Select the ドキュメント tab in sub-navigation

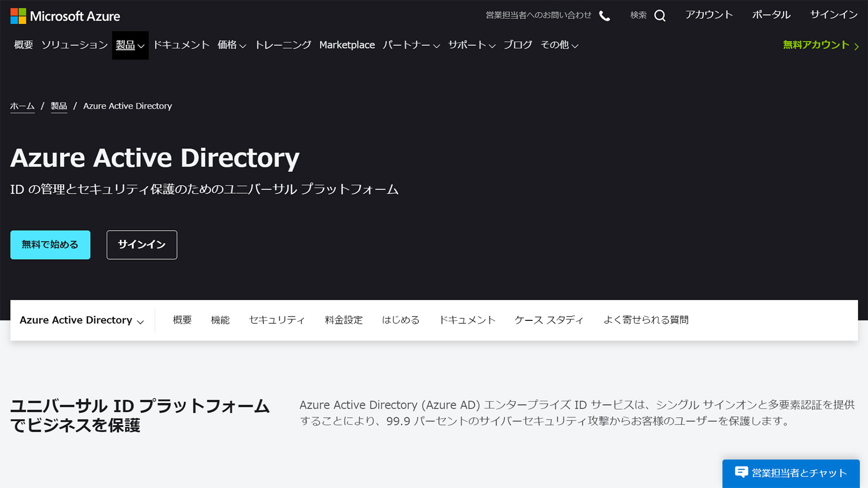click(x=467, y=320)
